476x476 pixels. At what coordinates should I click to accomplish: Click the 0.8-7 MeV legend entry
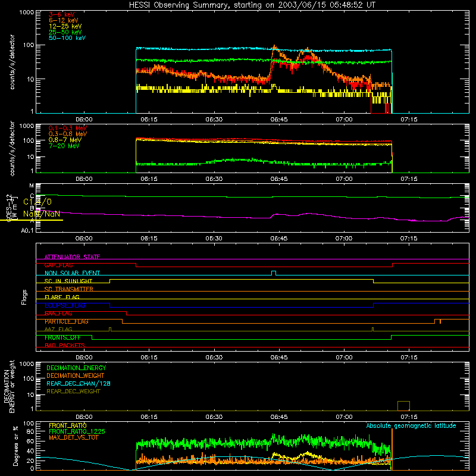(65, 140)
